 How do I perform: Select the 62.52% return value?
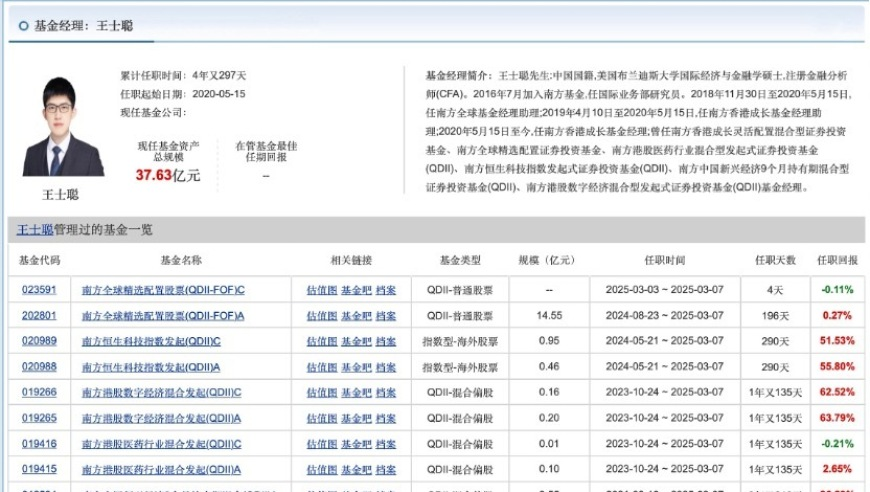(837, 392)
